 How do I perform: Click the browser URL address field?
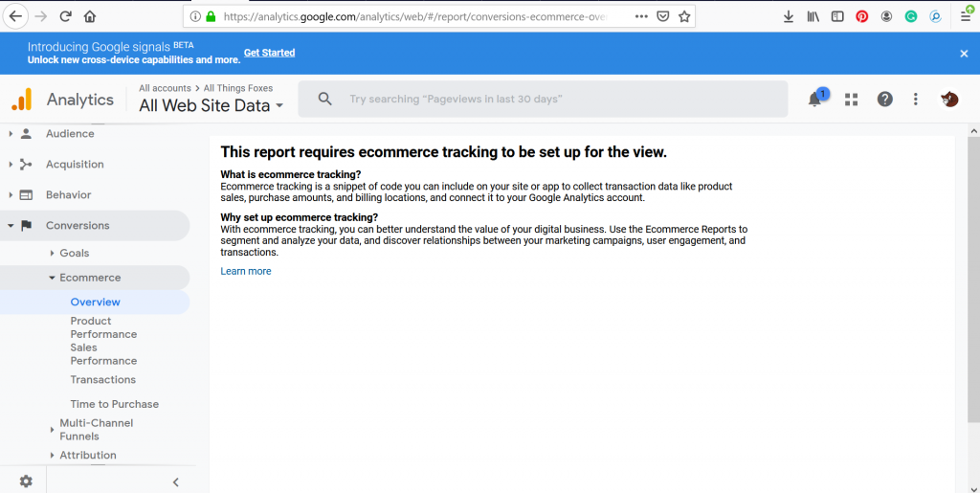click(x=415, y=17)
